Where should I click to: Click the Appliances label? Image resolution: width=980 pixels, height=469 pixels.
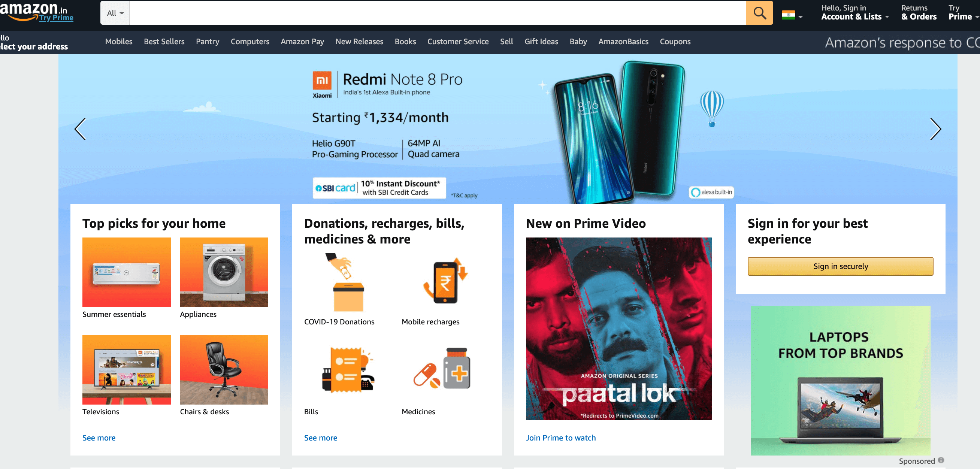[198, 314]
